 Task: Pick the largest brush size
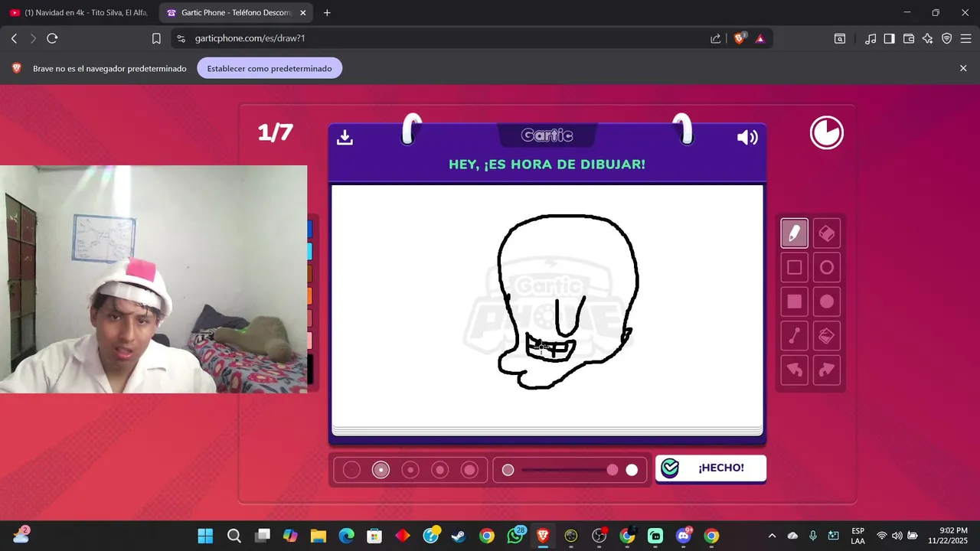(469, 470)
